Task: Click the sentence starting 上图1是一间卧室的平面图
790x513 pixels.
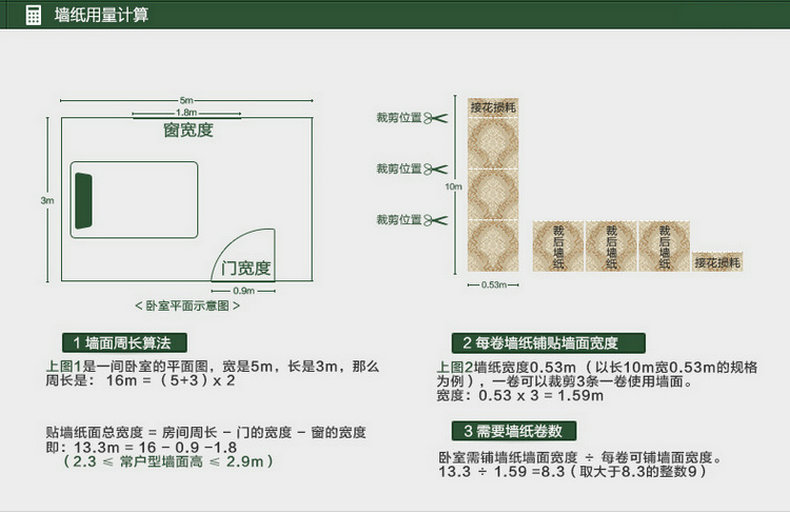Action: pyautogui.click(x=212, y=366)
